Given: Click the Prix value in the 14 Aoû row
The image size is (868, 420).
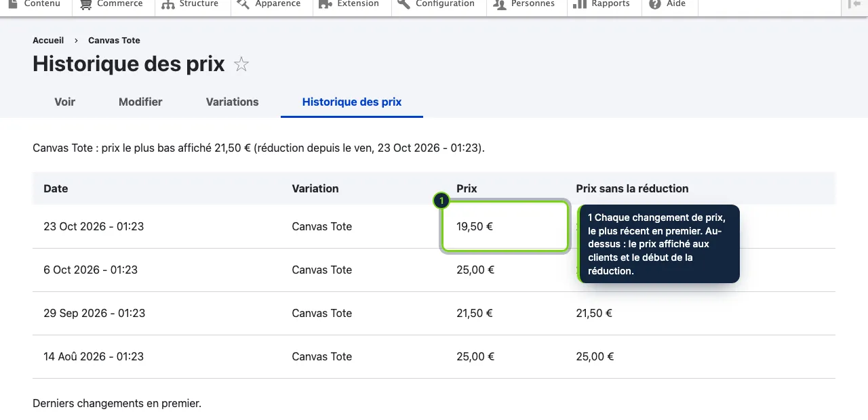Looking at the screenshot, I should point(475,357).
